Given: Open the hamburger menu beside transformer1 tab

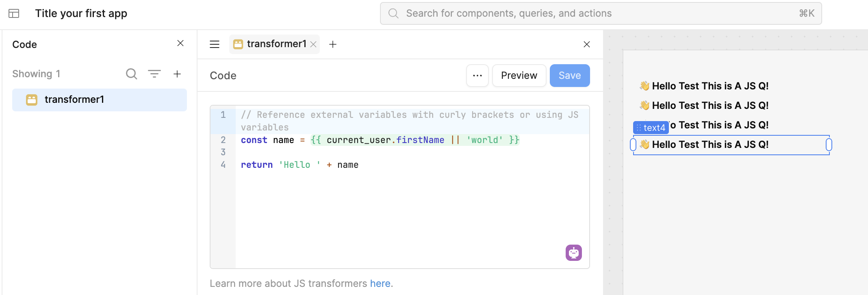Looking at the screenshot, I should click(x=215, y=44).
